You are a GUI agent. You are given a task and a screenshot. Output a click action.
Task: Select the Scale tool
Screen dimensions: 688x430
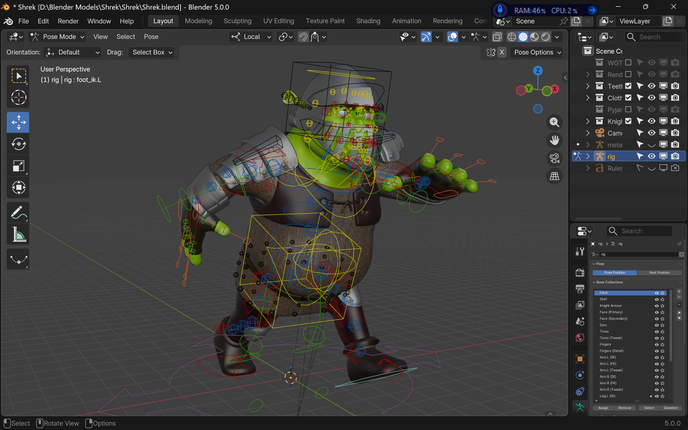click(x=18, y=166)
